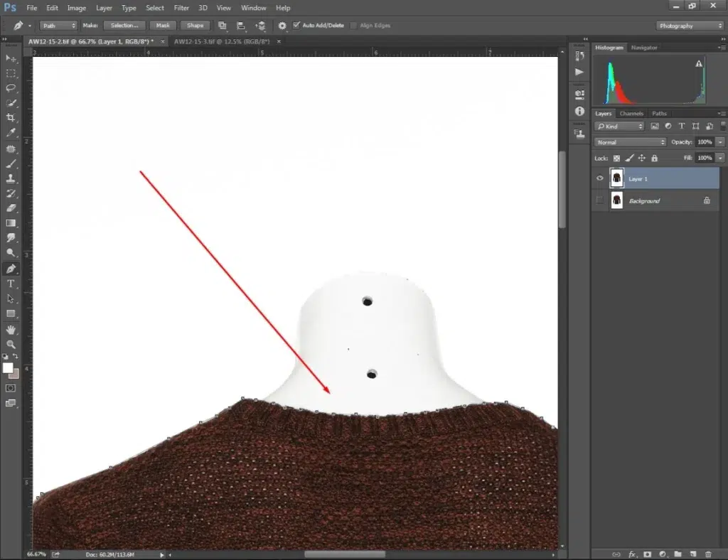Switch to the Paths tab
Image resolution: width=728 pixels, height=560 pixels.
click(x=659, y=113)
